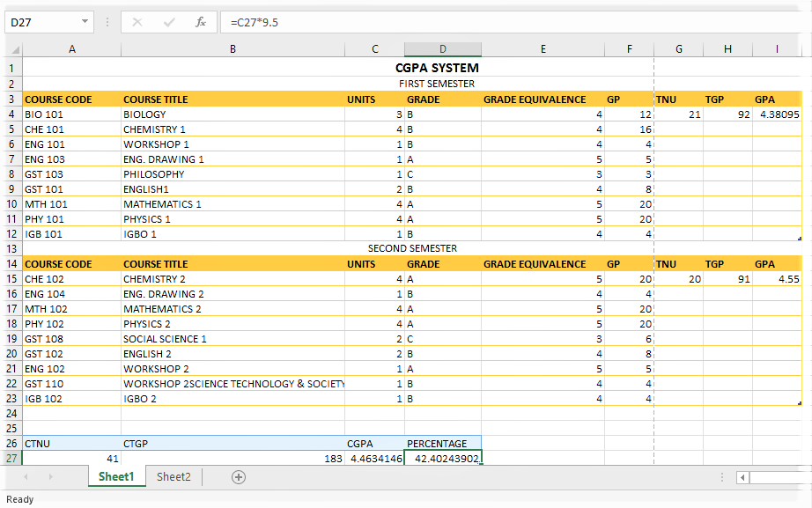Click horizontal scrollbar left arrow
Screen dimensions: 812x508
point(742,477)
